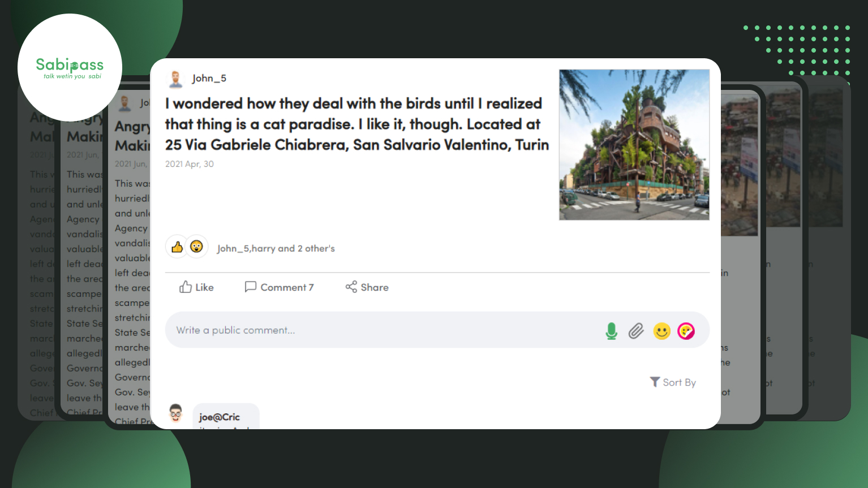This screenshot has height=488, width=868.
Task: Share this post
Action: tap(367, 287)
